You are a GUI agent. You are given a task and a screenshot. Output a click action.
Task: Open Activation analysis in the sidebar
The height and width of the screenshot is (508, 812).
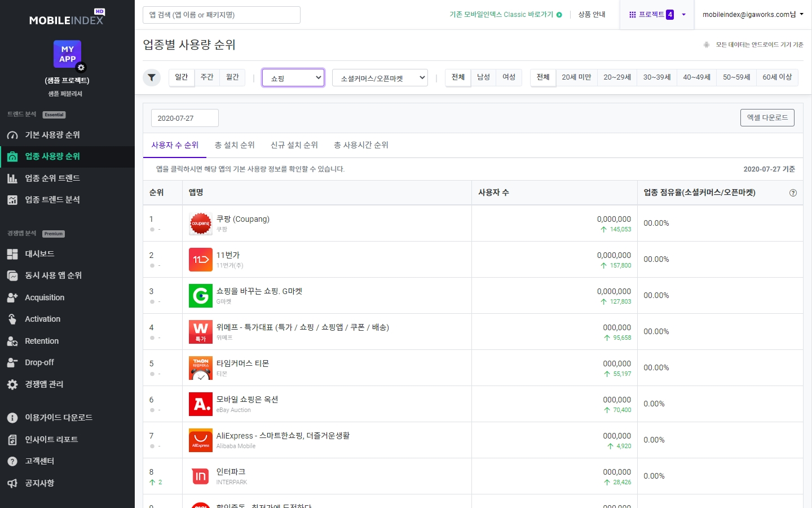(x=67, y=319)
